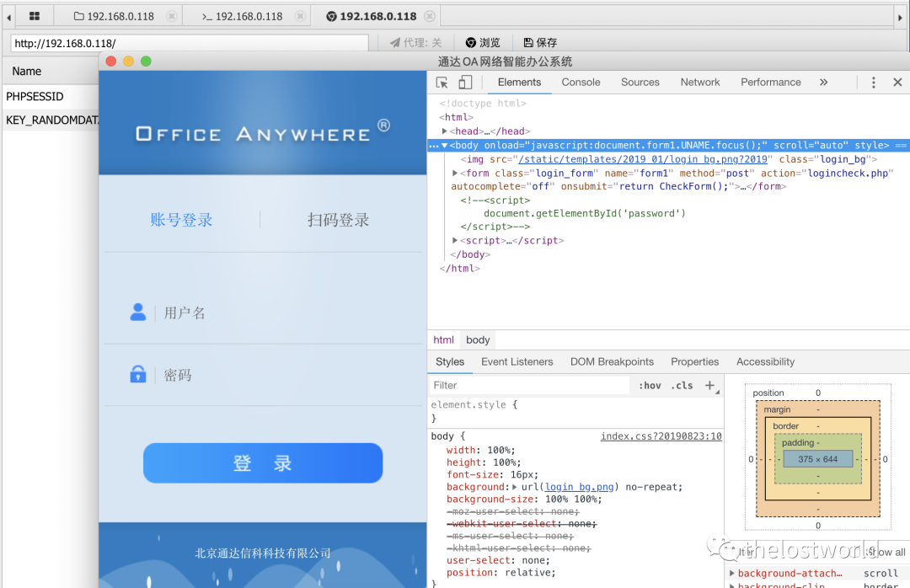Show more DevTools tabs chevron
The height and width of the screenshot is (588, 910).
coord(823,83)
